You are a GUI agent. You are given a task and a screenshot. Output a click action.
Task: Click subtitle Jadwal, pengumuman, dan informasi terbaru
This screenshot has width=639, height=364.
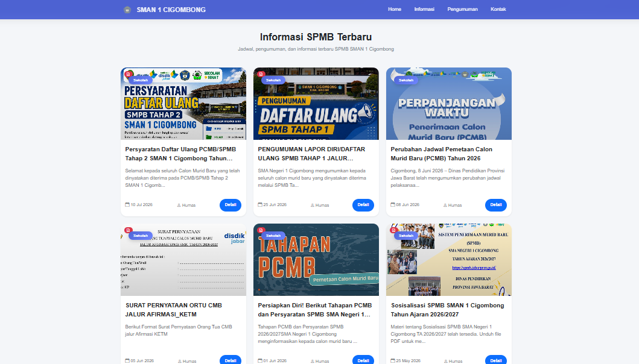click(x=316, y=49)
